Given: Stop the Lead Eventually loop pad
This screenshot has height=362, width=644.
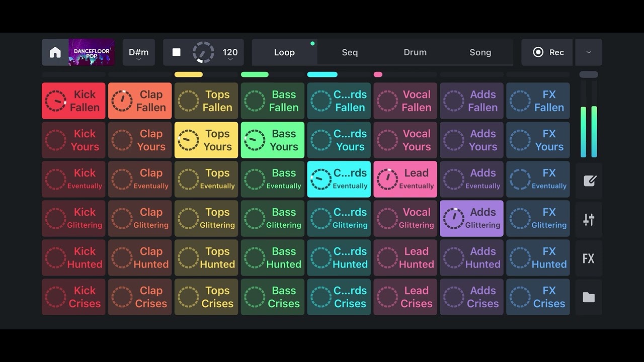Looking at the screenshot, I should pyautogui.click(x=406, y=179).
